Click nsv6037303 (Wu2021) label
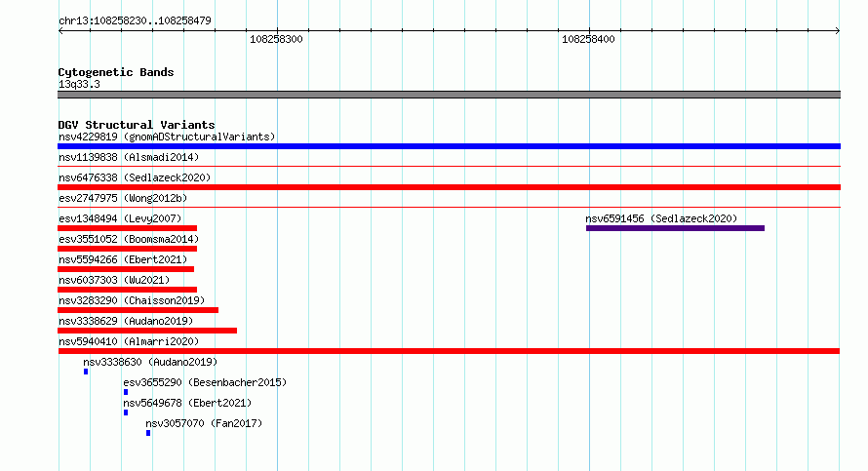Screen dimensions: 868x471 [114, 280]
